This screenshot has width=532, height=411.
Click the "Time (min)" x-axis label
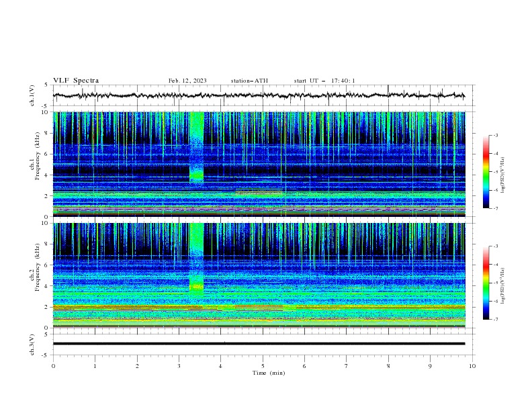pos(269,373)
